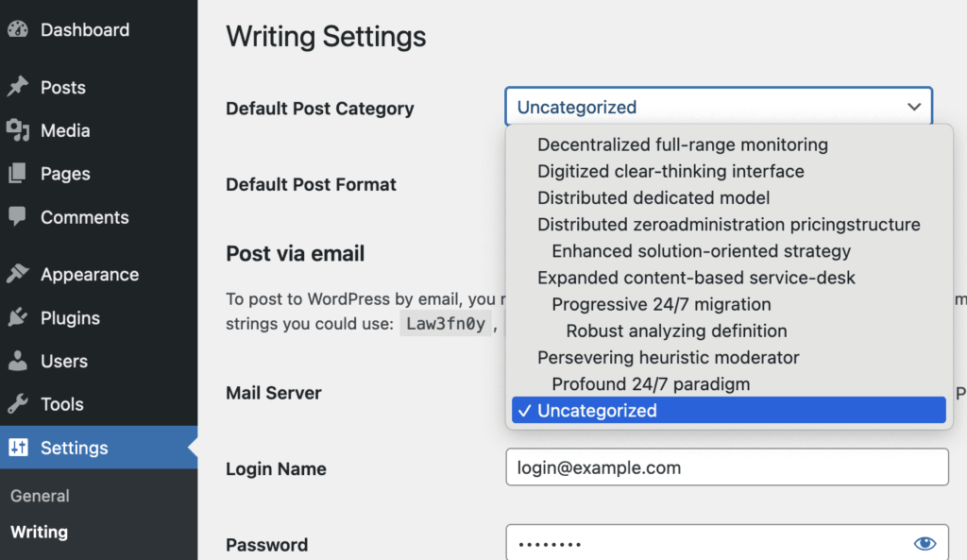
Task: Click the Default Post Category label
Action: pyautogui.click(x=319, y=109)
